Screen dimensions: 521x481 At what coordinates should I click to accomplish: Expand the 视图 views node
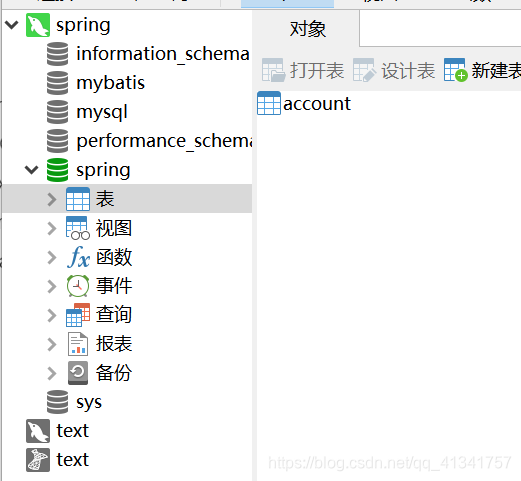coord(52,228)
